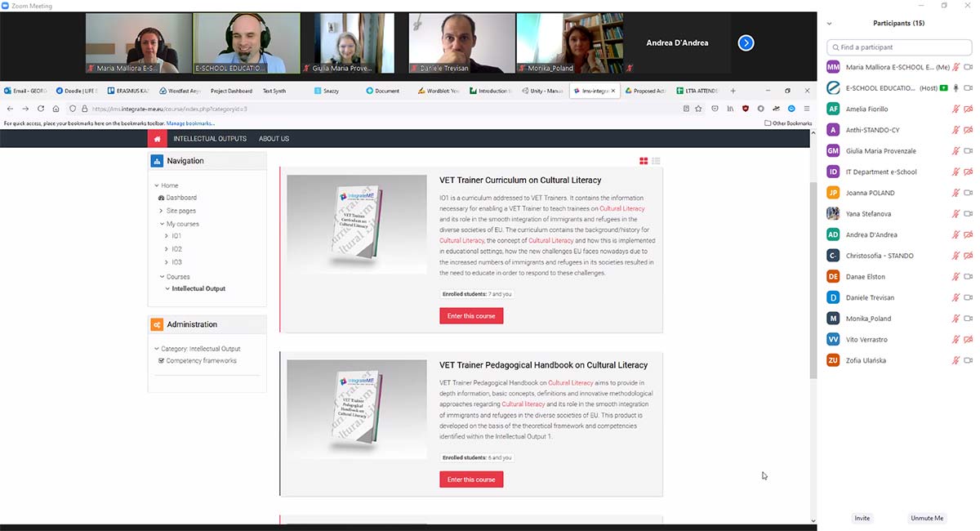Click the browser reload icon
Screen dimensions: 980x531
click(41, 109)
